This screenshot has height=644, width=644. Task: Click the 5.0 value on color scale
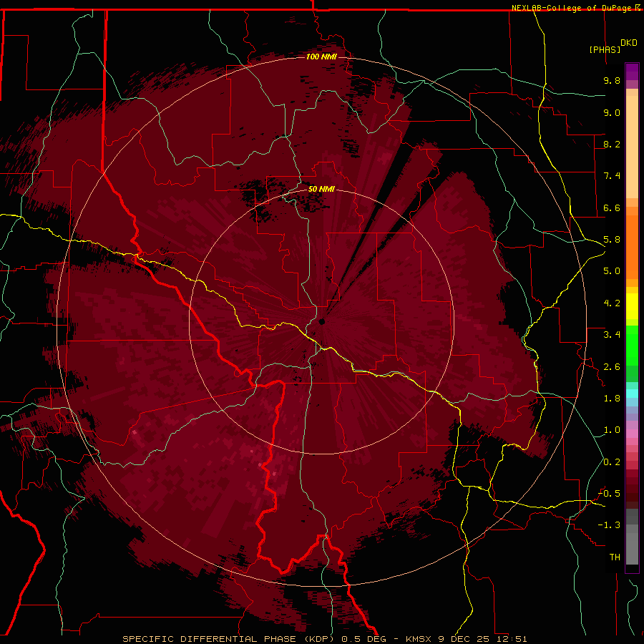point(612,271)
